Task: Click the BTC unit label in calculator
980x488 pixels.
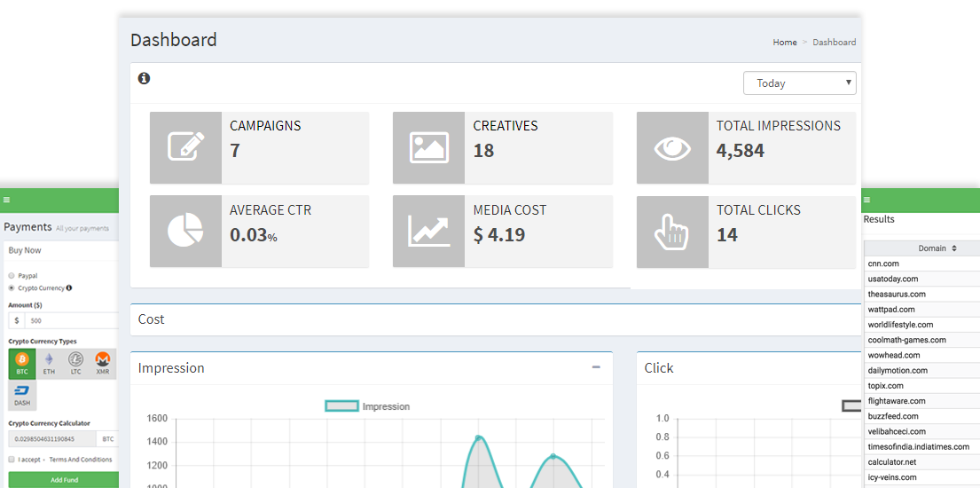Action: point(107,438)
